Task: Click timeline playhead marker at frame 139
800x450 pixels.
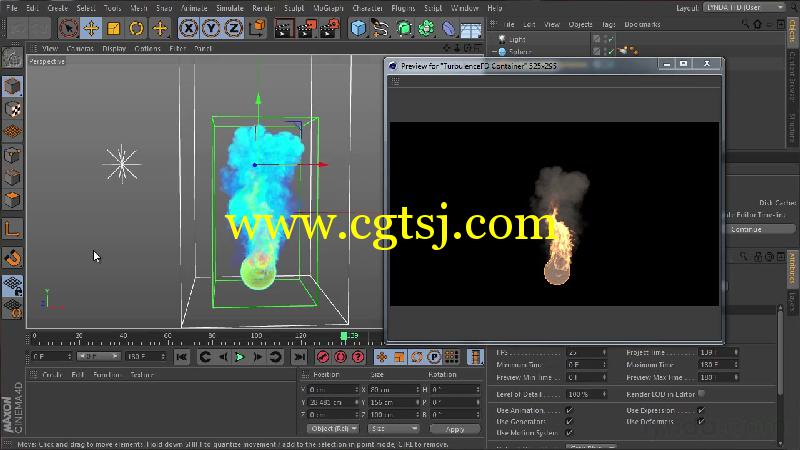Action: 344,336
